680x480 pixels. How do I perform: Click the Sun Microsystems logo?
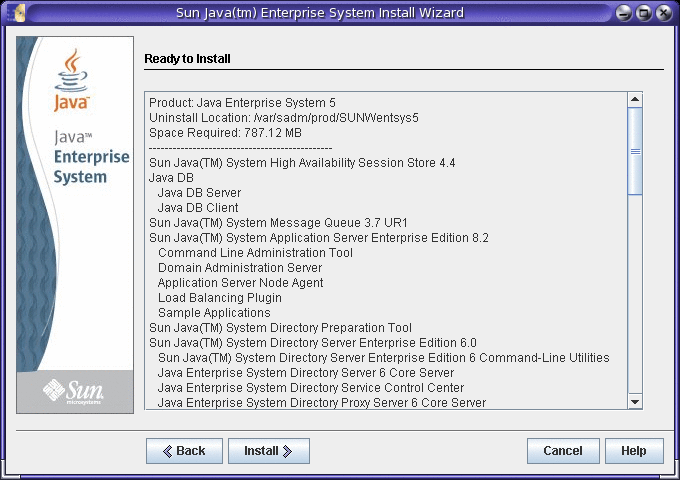coord(74,392)
